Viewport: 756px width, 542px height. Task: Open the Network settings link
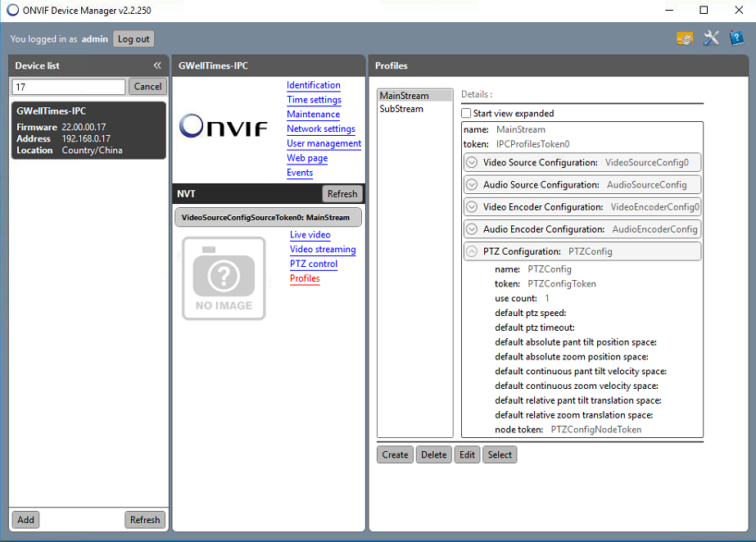coord(320,129)
